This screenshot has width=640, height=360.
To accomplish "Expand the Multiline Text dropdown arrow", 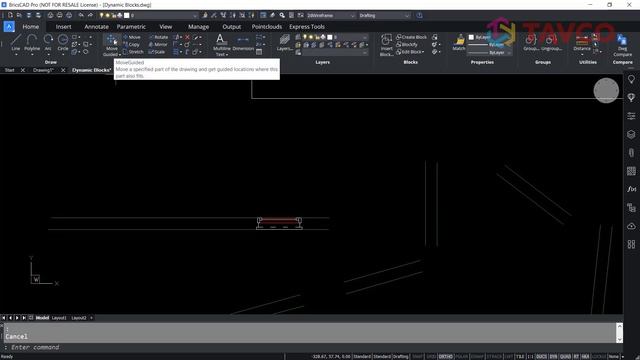I will click(227, 55).
